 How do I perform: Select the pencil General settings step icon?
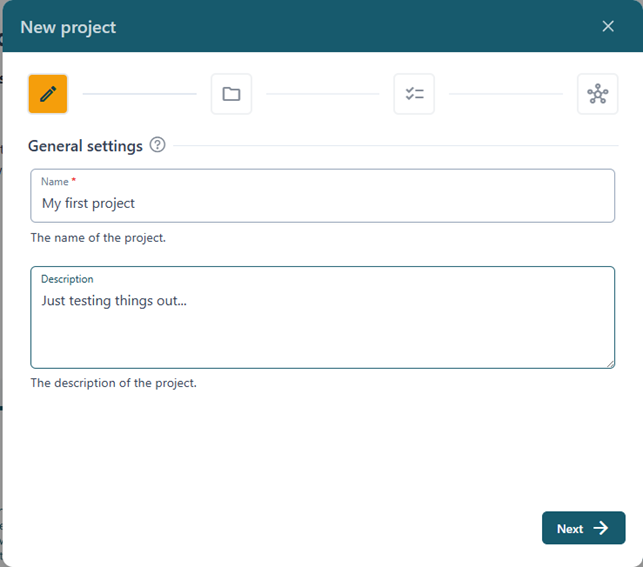(x=48, y=94)
